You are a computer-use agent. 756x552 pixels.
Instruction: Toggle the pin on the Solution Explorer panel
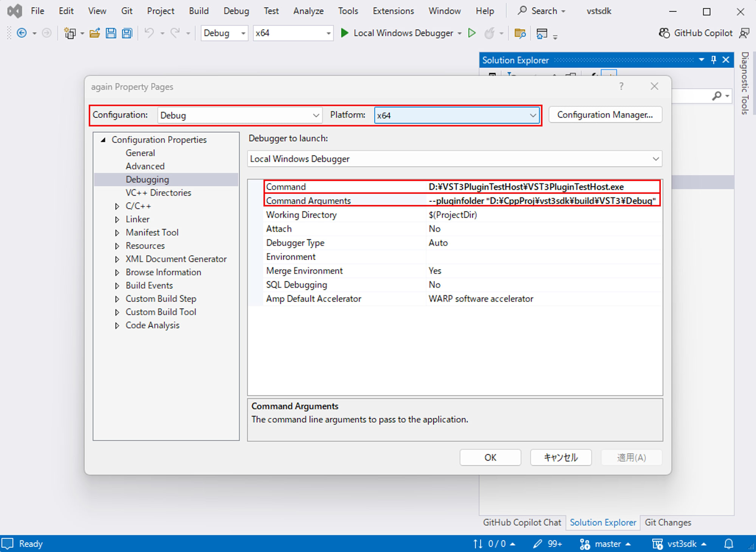pos(713,60)
